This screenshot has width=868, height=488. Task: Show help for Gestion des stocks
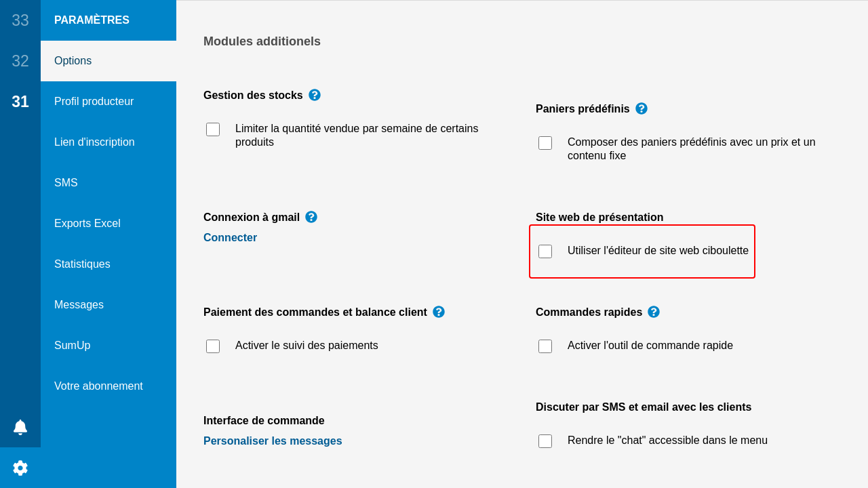coord(315,95)
